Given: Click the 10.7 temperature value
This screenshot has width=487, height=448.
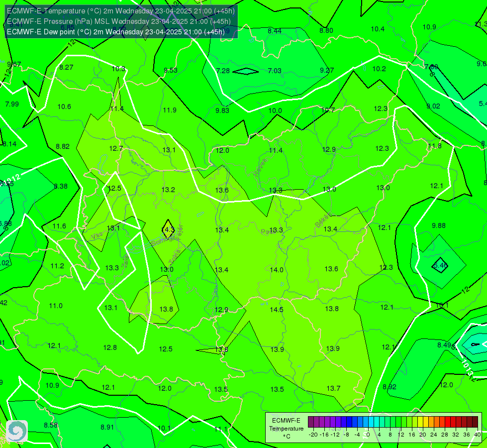Looking at the screenshot, I should (328, 110).
